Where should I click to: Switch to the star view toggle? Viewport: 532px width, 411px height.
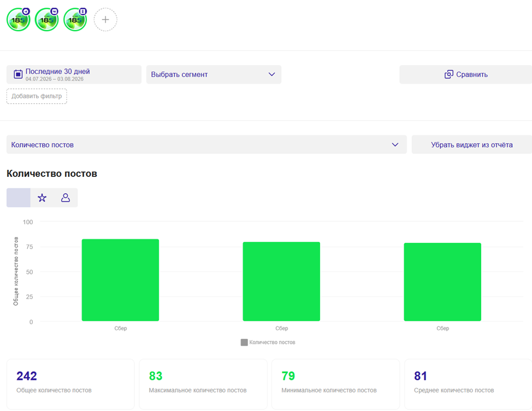click(x=42, y=198)
